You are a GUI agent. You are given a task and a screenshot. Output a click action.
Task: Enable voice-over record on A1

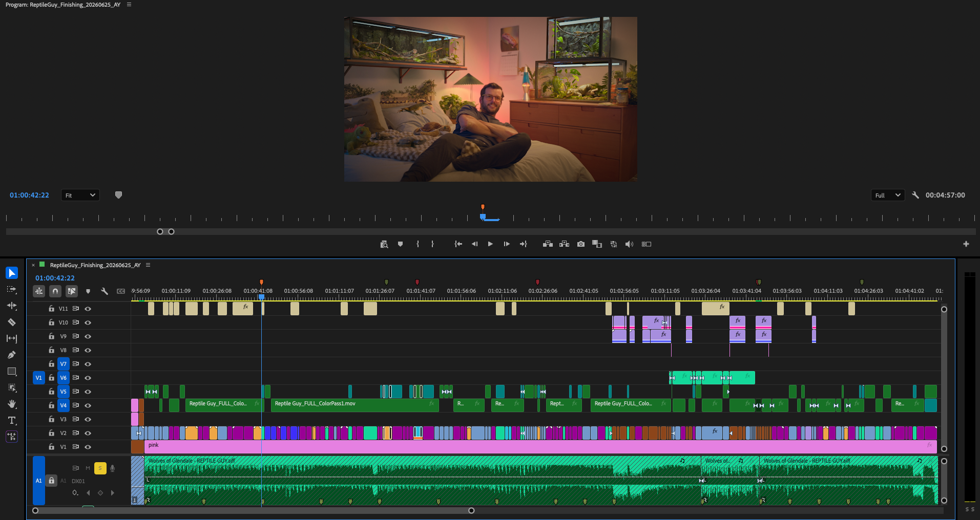click(x=112, y=468)
